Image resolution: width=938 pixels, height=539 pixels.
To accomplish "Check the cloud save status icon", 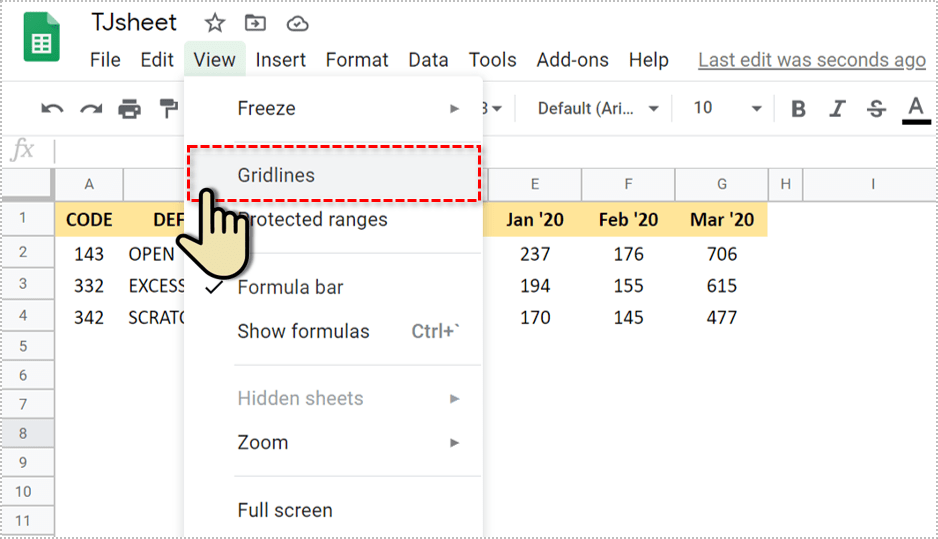I will tap(297, 23).
